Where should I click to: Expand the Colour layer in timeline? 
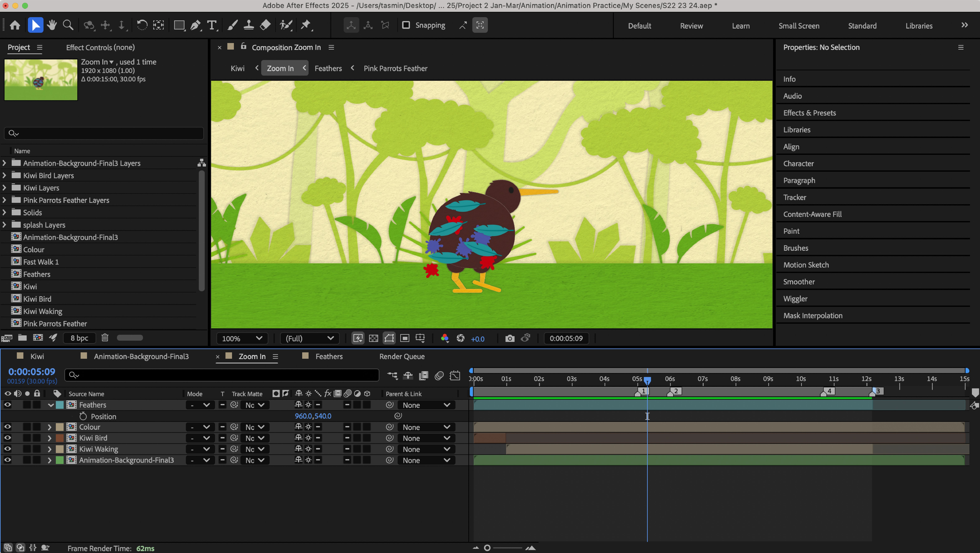point(49,427)
